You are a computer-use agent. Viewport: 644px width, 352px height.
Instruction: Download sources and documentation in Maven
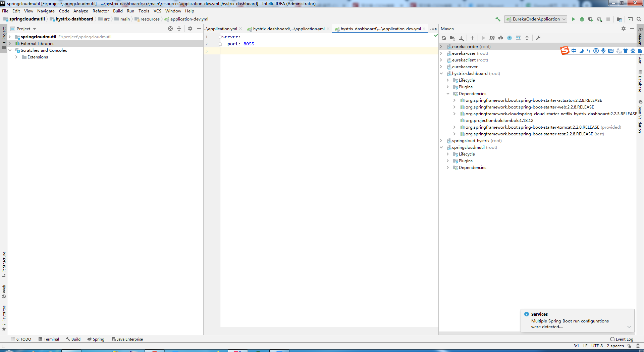click(x=462, y=38)
